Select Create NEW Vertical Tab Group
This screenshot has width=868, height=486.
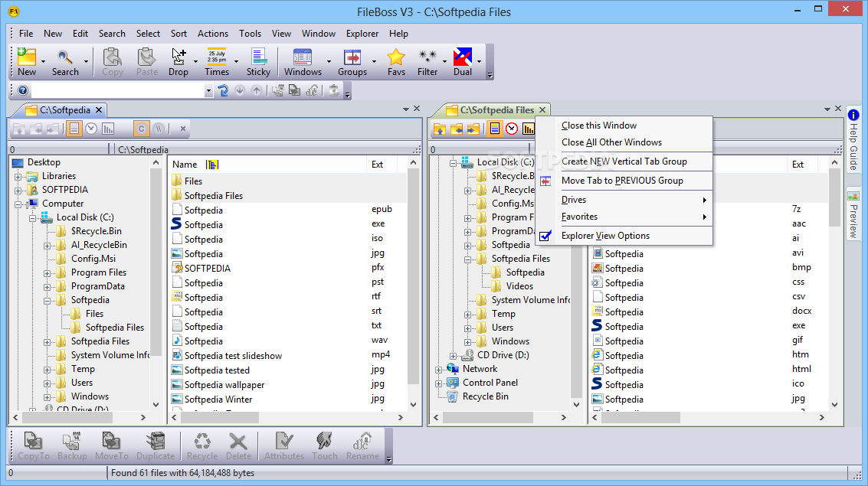(x=624, y=161)
